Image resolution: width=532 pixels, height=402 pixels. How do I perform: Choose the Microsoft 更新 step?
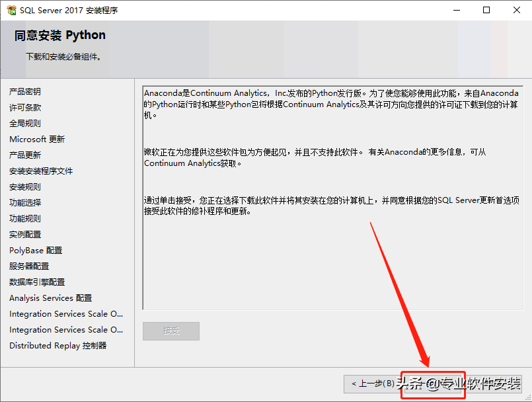[x=37, y=140]
